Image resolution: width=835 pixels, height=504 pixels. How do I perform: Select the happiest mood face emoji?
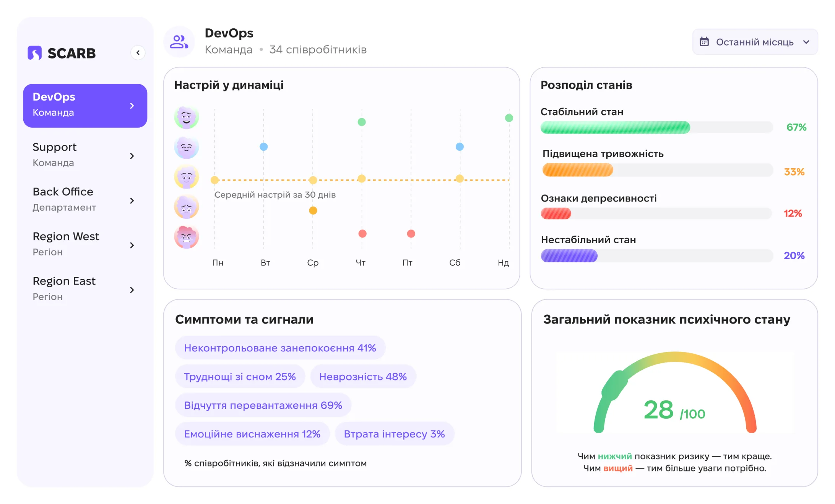187,117
